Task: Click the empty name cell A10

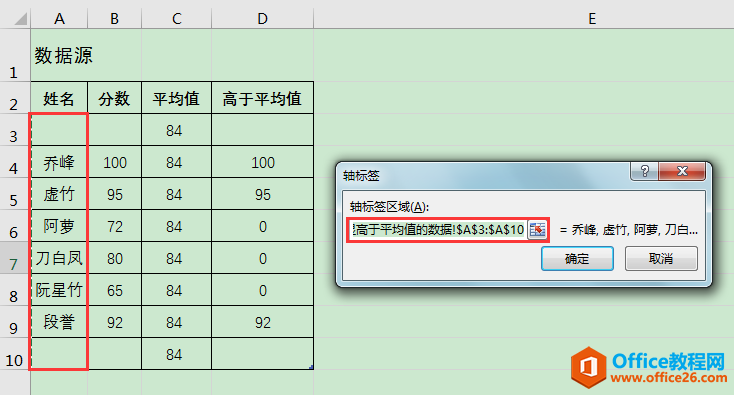Action: pyautogui.click(x=59, y=354)
